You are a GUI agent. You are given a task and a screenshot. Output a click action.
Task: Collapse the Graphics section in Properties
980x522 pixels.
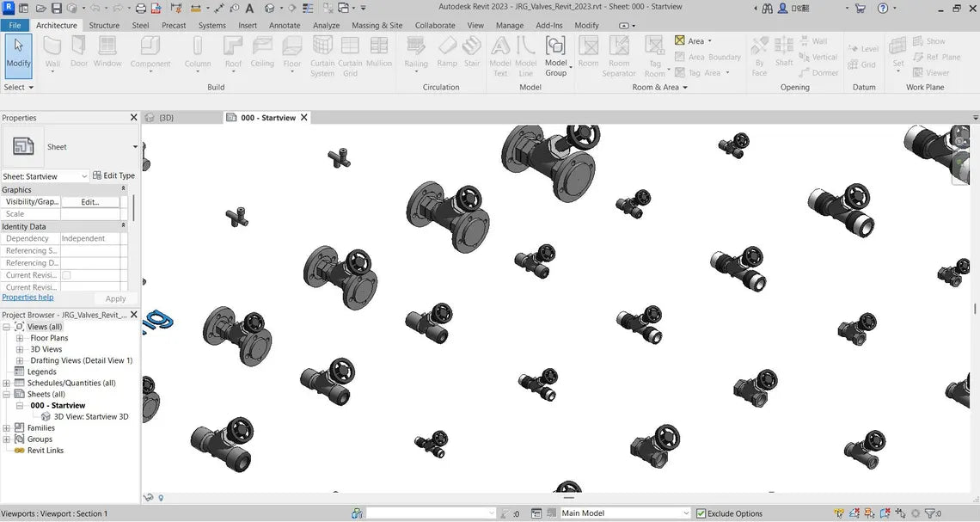click(123, 189)
